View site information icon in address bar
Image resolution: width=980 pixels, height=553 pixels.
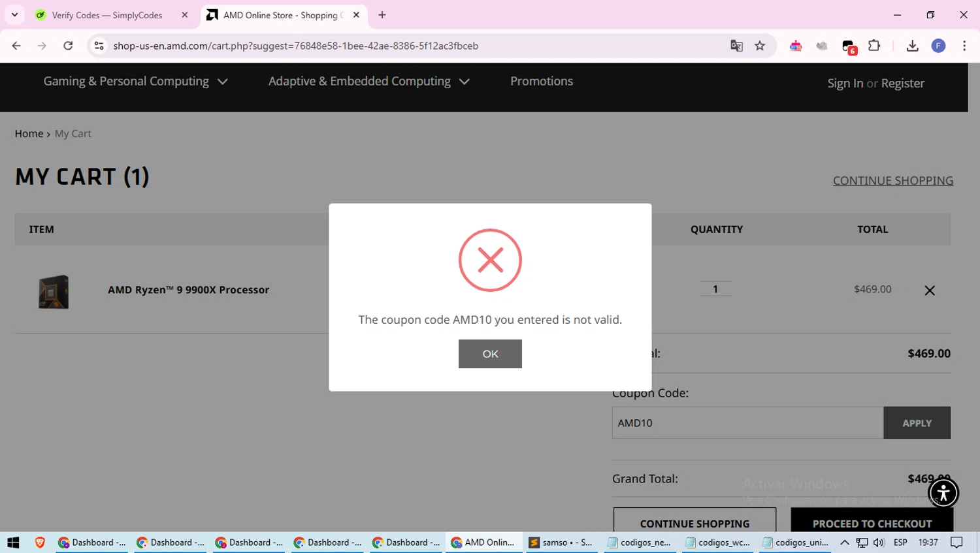click(x=99, y=46)
